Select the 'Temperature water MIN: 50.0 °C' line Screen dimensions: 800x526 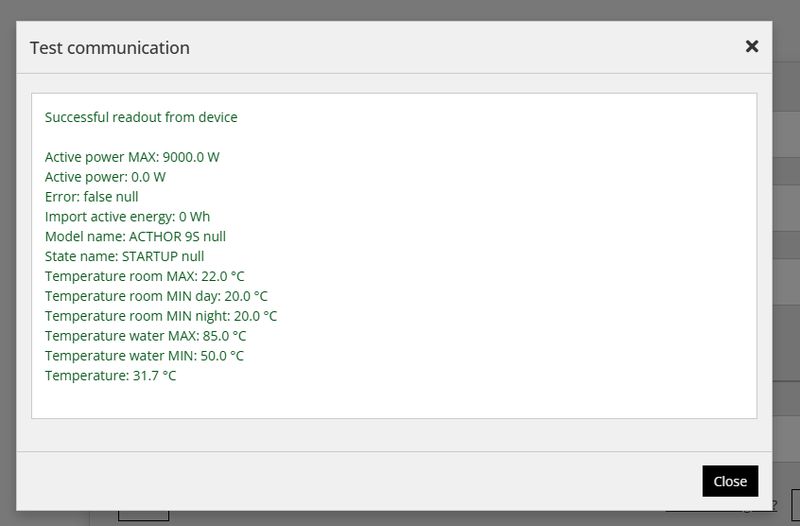click(144, 356)
